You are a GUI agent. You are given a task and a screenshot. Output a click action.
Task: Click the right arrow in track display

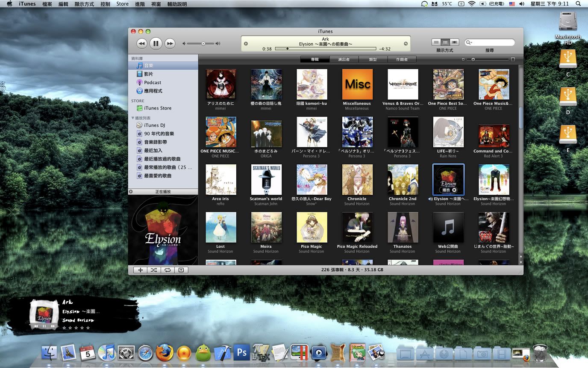point(406,44)
